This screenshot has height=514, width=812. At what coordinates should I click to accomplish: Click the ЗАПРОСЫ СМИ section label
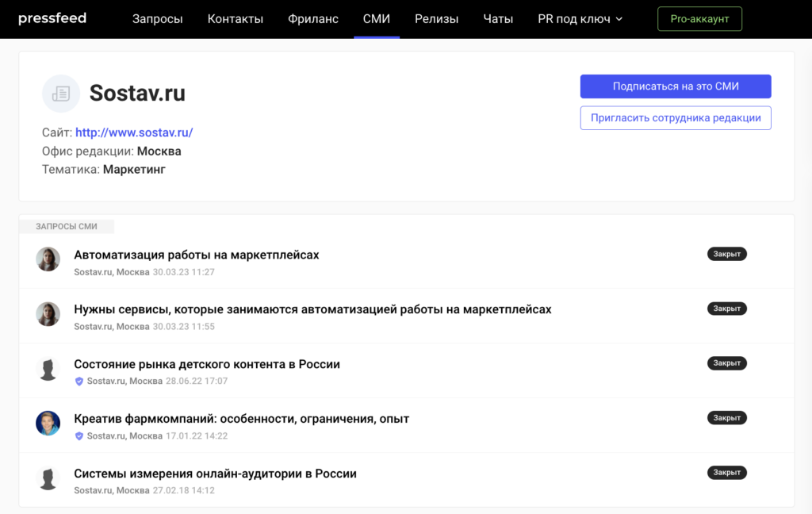[x=67, y=226]
